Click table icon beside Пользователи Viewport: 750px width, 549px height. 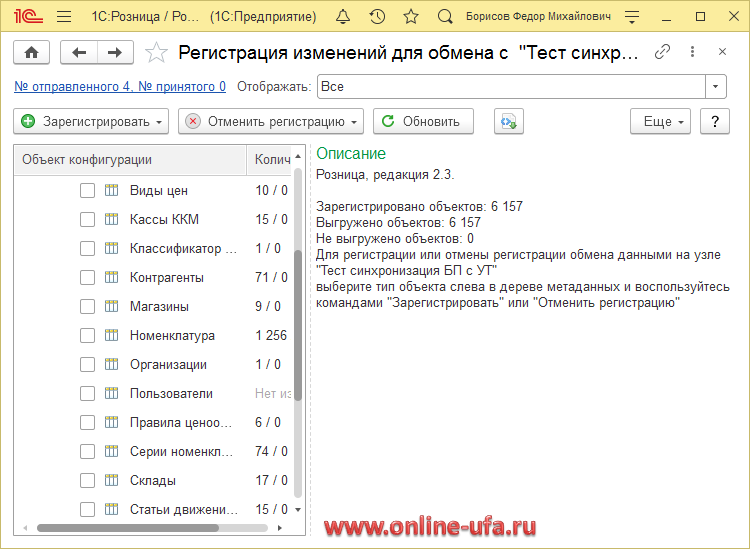111,394
